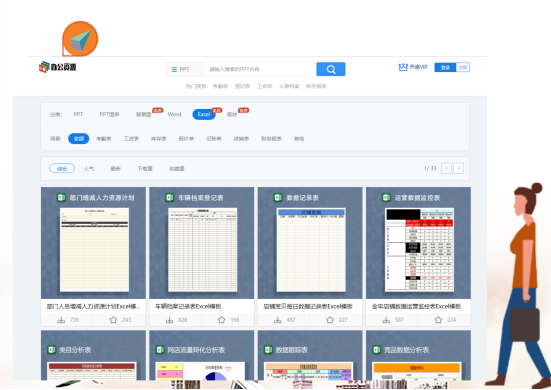The height and width of the screenshot is (390, 551).
Task: Filter scene by 进销表
Action: click(x=241, y=139)
